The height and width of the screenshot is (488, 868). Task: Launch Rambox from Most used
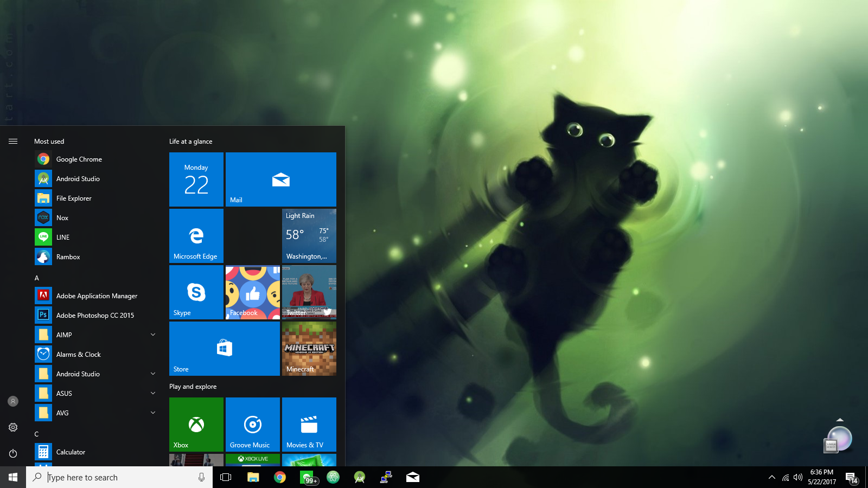(x=95, y=257)
